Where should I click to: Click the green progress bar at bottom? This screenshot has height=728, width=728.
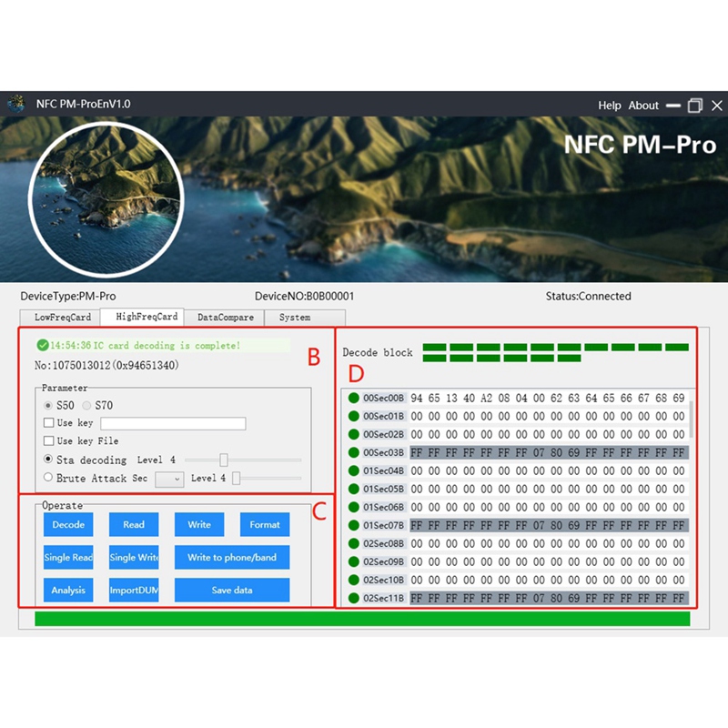point(362,619)
